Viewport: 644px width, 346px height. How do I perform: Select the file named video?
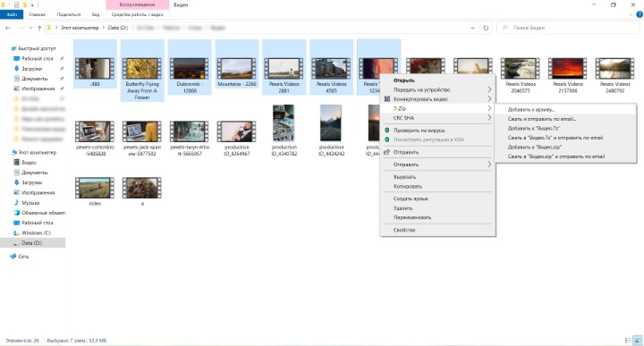[95, 191]
